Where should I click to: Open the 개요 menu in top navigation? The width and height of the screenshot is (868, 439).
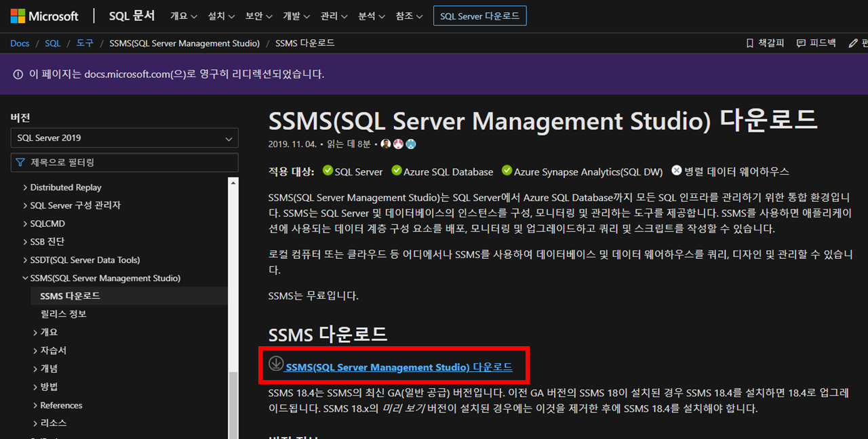click(x=183, y=16)
